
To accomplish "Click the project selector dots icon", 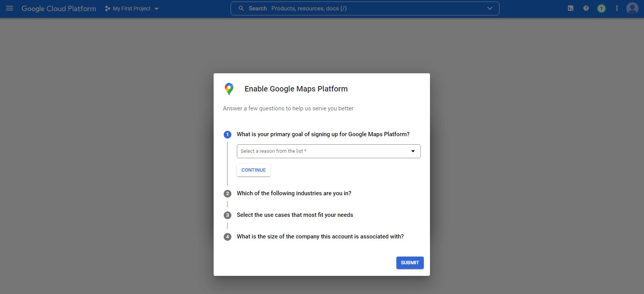I will pos(107,8).
